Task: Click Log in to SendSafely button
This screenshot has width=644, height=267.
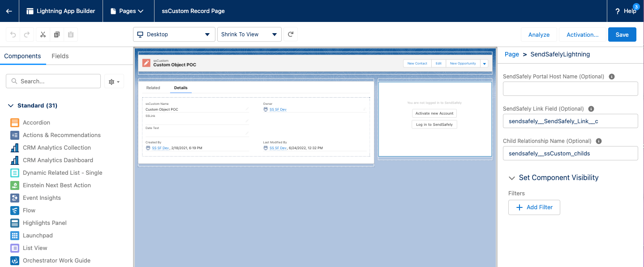Action: (434, 125)
